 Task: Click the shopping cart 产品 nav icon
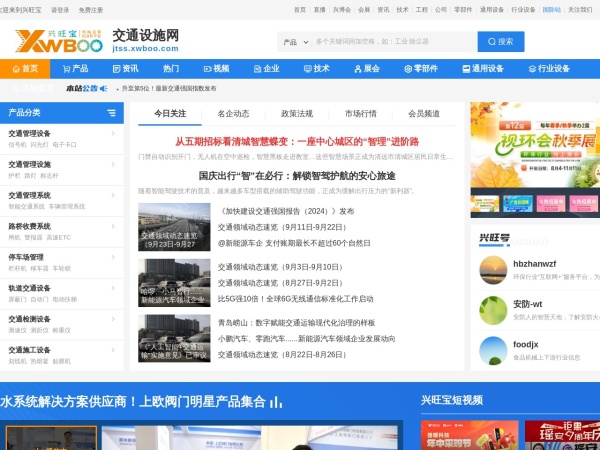[x=65, y=69]
